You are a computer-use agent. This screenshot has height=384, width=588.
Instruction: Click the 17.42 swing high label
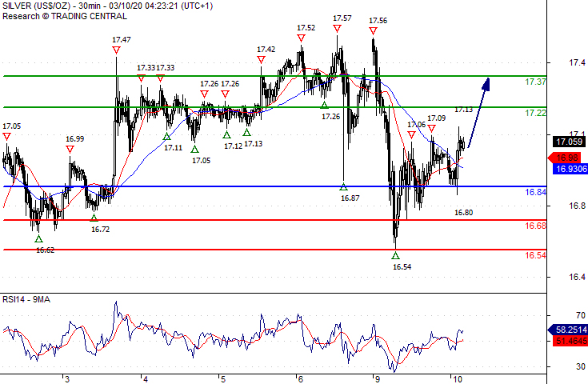[266, 49]
